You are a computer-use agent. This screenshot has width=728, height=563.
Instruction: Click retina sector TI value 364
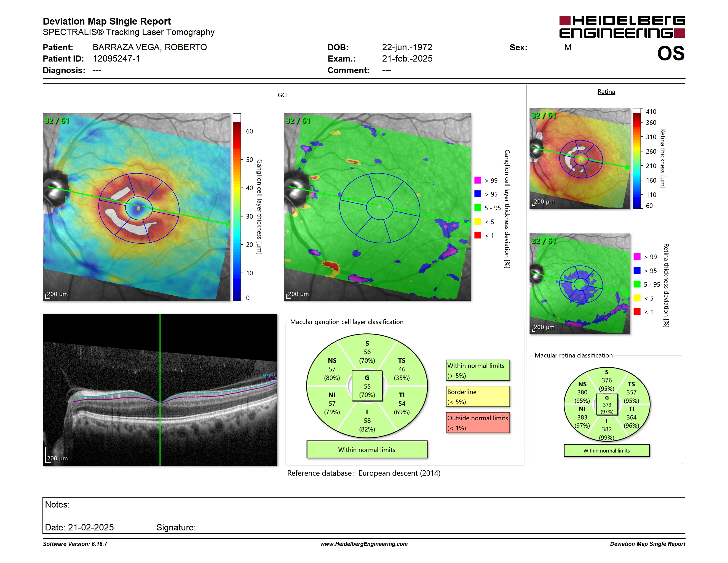(x=631, y=417)
